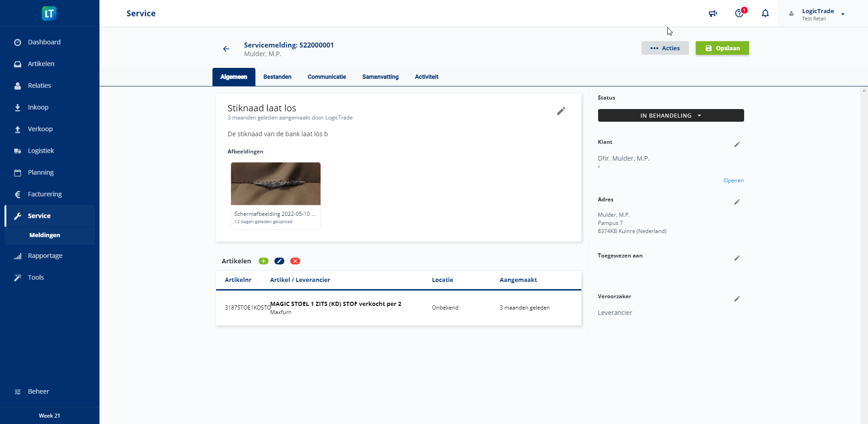Switch to the Bestanden tab
Viewport: 868px width, 424px height.
(x=277, y=77)
